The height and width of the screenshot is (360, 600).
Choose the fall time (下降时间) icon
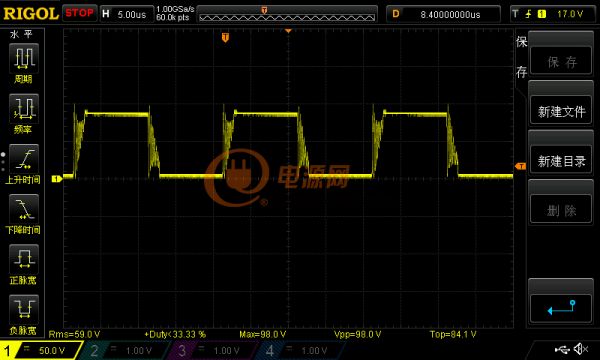coord(23,209)
